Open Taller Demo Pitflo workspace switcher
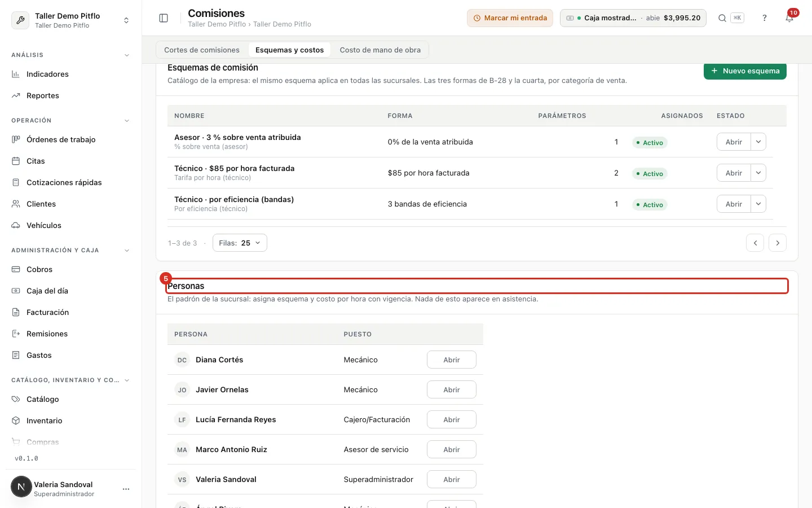The height and width of the screenshot is (508, 812). (70, 20)
